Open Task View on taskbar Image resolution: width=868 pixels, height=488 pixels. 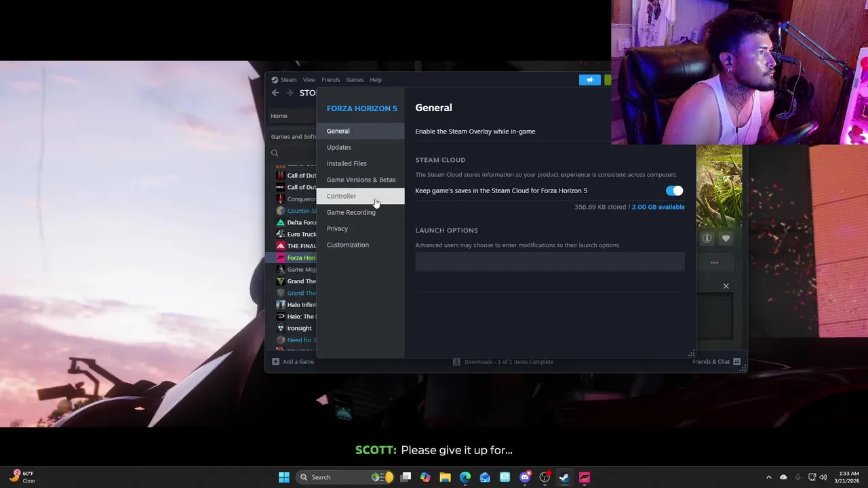click(406, 477)
